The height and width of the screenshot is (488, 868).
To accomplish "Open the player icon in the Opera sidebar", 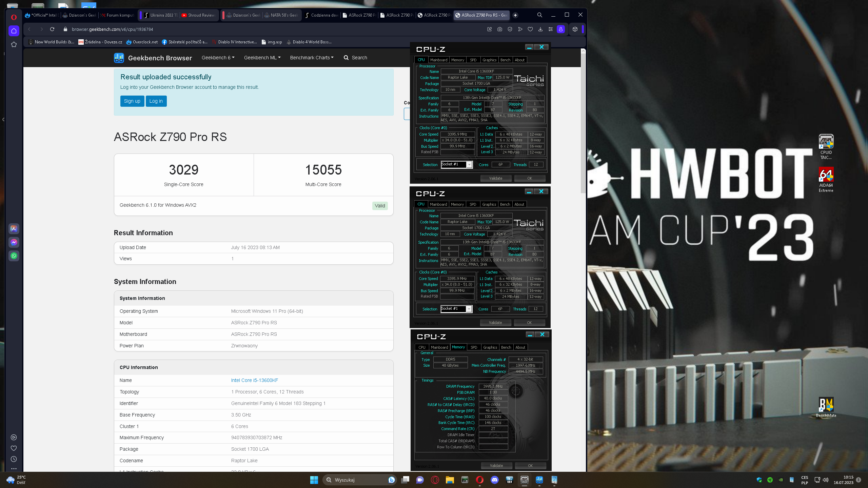I will tap(14, 438).
